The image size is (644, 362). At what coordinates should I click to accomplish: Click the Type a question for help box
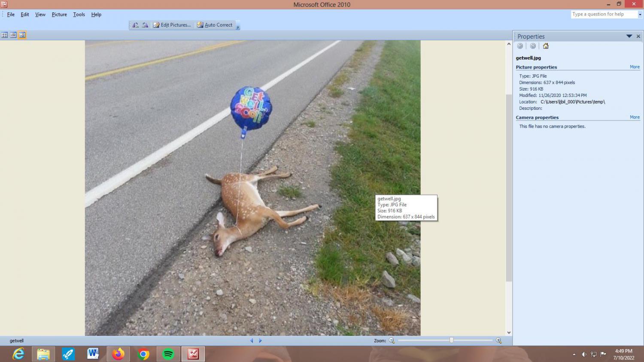(x=604, y=14)
